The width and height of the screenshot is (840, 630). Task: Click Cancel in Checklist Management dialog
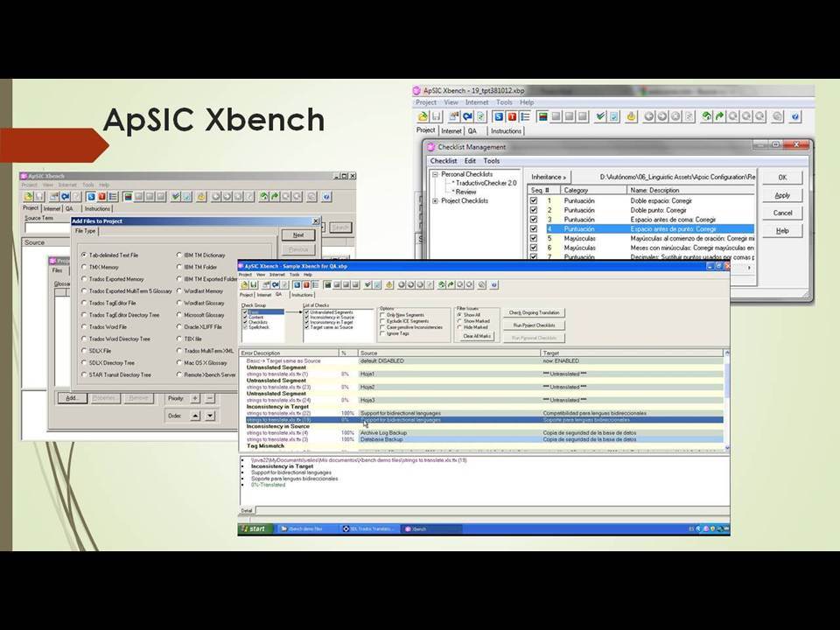(x=782, y=213)
